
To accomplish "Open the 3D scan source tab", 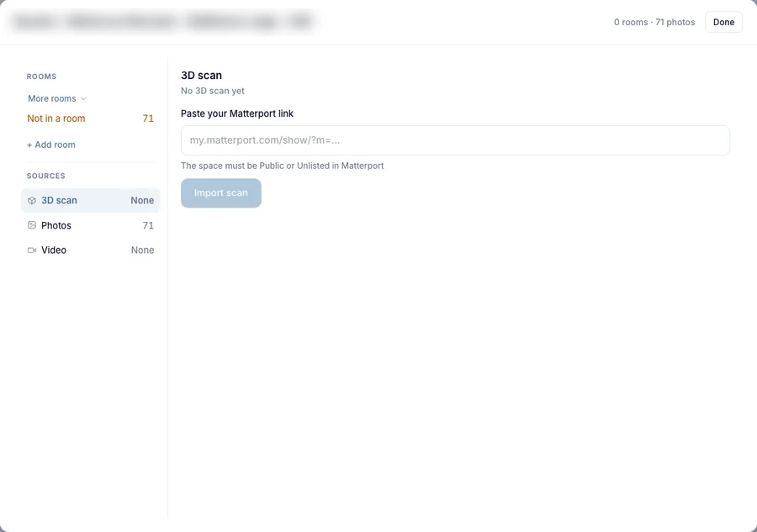I will pyautogui.click(x=90, y=200).
